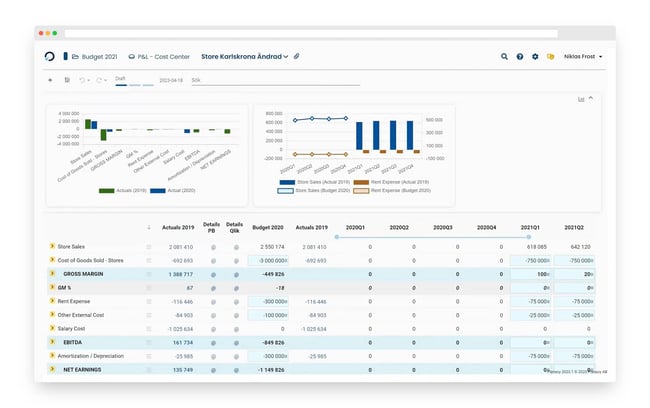Toggle the chart view icon

[x=581, y=99]
